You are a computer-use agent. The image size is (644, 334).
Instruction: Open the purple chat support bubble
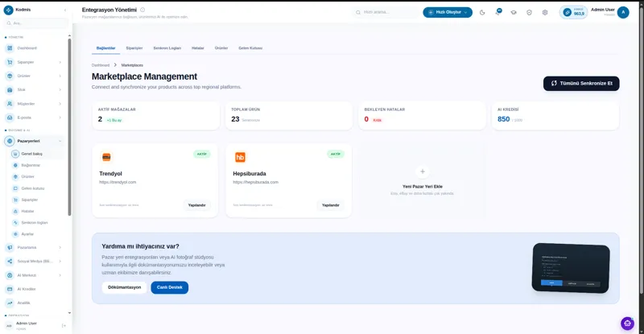627,324
